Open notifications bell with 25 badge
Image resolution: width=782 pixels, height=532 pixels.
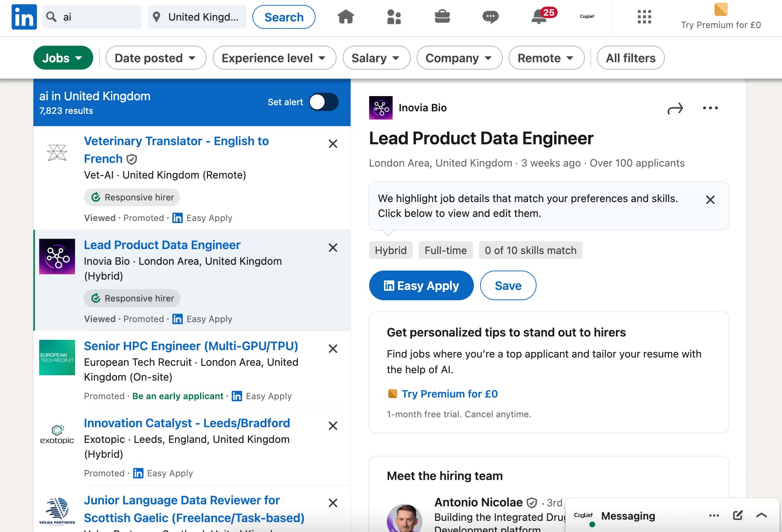pos(544,16)
